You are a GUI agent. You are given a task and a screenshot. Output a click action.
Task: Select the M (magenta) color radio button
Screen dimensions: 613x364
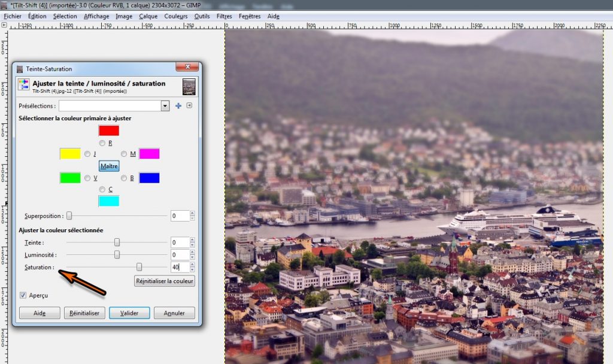(x=124, y=154)
